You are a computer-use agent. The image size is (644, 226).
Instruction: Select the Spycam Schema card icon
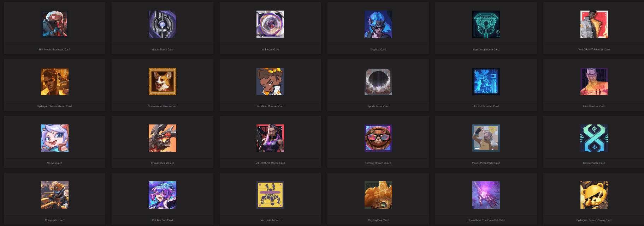click(486, 24)
